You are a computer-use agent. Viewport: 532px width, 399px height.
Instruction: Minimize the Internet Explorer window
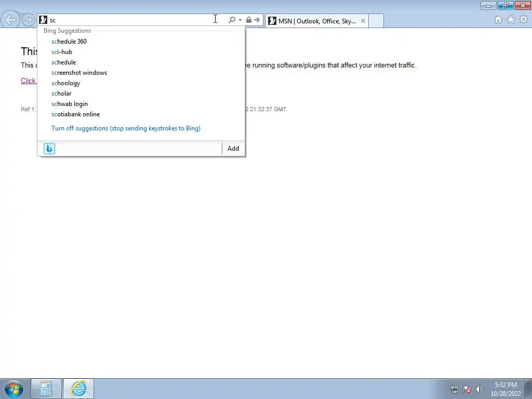[488, 5]
